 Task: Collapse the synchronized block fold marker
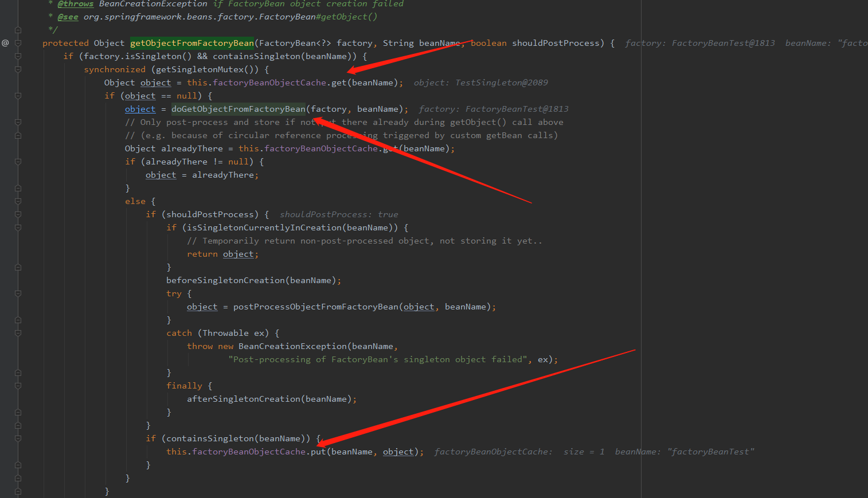tap(18, 69)
